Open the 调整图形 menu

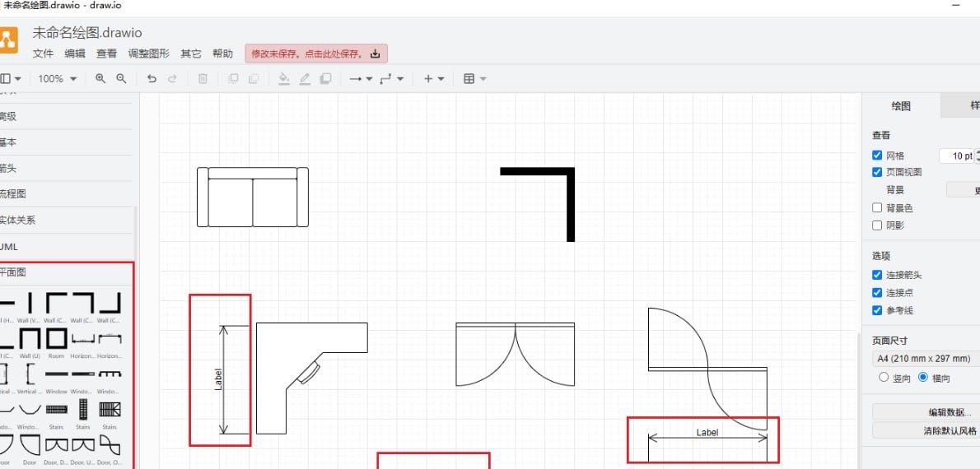[148, 53]
